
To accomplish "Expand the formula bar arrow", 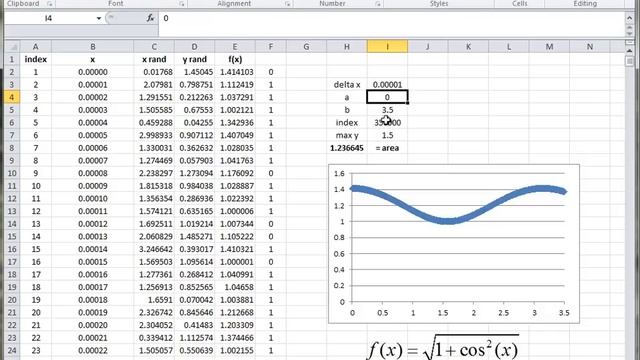I will [x=629, y=18].
